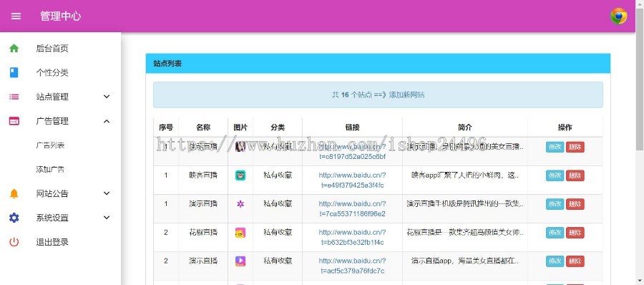Click 修改 in the 映客直播 row
Screen dimensions: 644x285
[x=555, y=175]
